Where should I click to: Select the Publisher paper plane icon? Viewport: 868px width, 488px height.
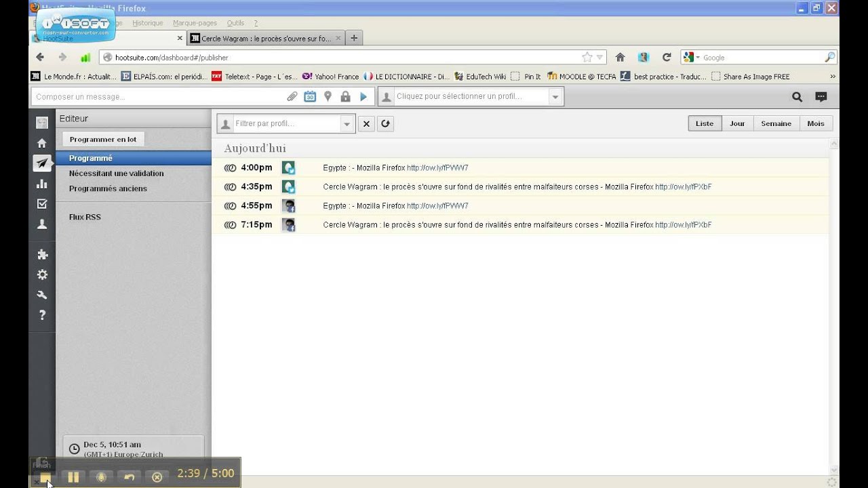(x=42, y=163)
